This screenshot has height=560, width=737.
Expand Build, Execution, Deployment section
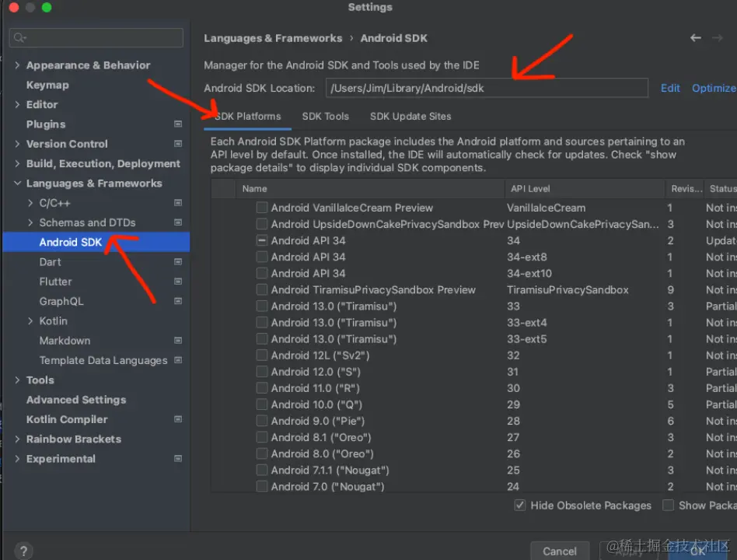[17, 163]
